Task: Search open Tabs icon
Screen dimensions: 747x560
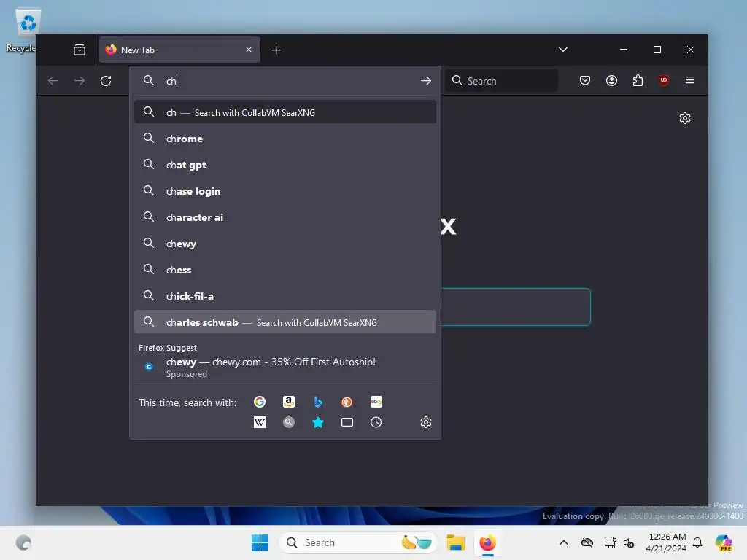Action: 347,422
